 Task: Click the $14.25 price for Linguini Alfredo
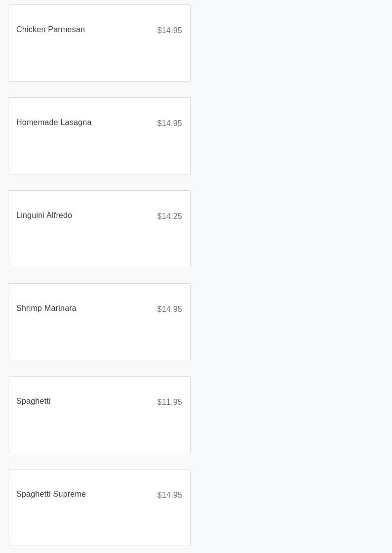point(169,216)
